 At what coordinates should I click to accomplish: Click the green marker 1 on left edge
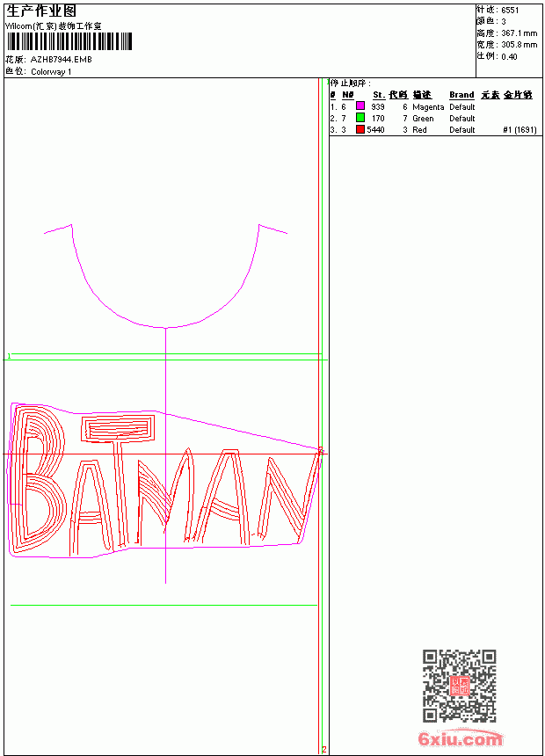coord(9,356)
